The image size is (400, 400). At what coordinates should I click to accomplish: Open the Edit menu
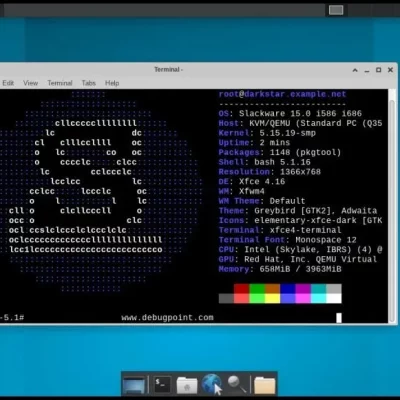point(8,83)
